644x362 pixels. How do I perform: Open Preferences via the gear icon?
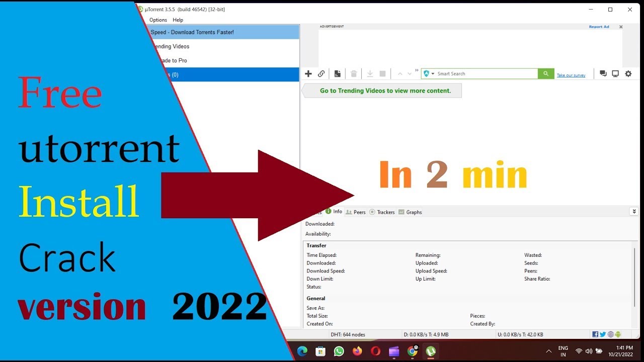click(628, 74)
